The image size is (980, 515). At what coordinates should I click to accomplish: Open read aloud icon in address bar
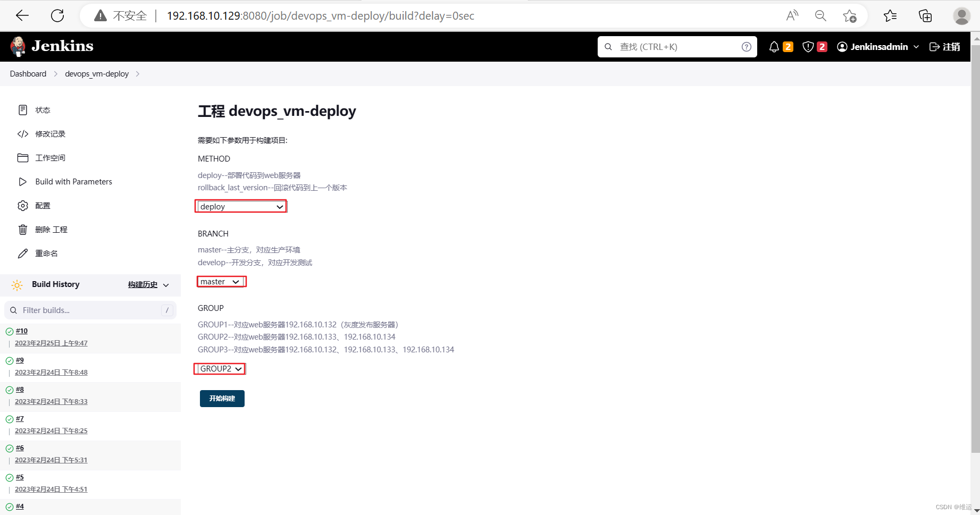click(x=792, y=16)
